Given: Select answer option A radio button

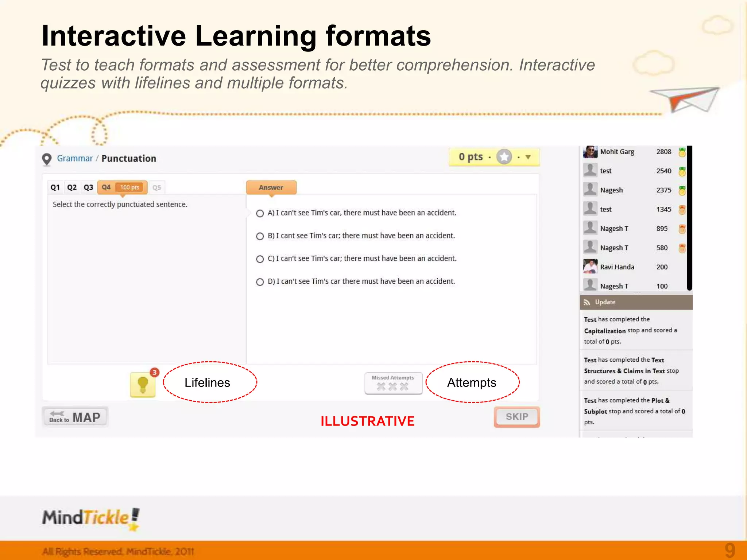Looking at the screenshot, I should (x=260, y=213).
